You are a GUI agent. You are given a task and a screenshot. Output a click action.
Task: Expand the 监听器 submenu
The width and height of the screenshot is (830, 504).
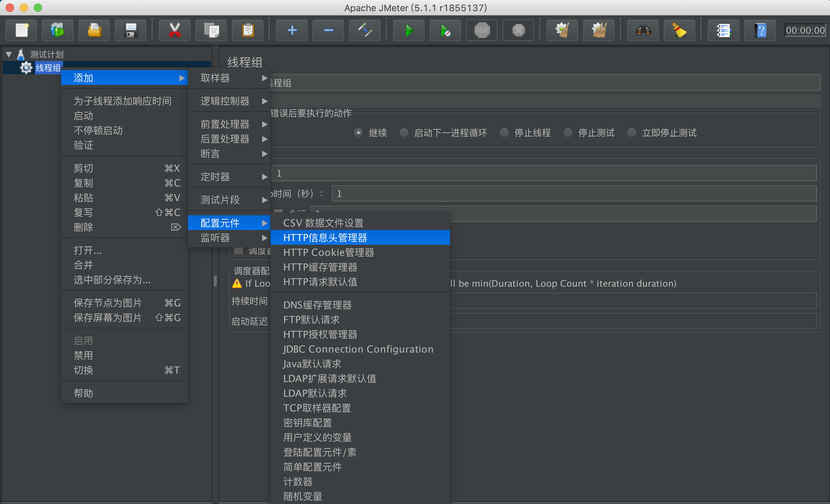(230, 238)
